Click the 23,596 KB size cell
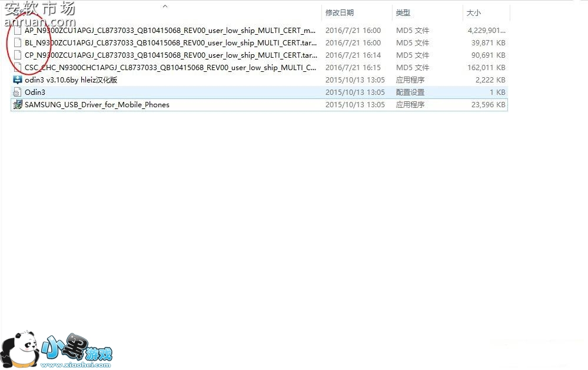Image resolution: width=588 pixels, height=370 pixels. [x=489, y=105]
